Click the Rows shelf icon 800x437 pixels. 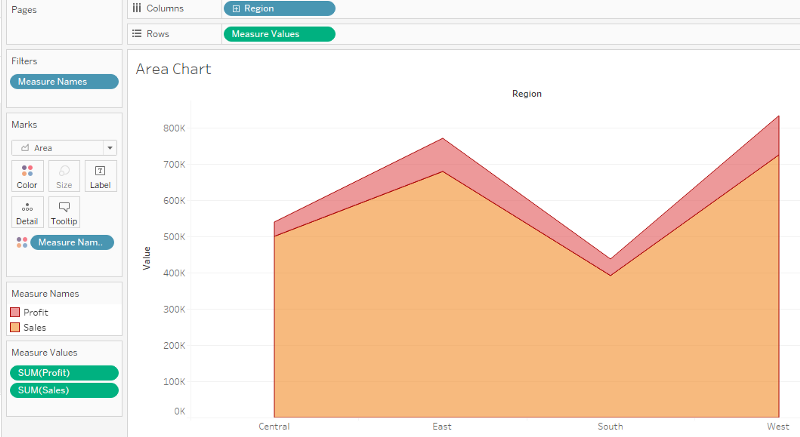[x=137, y=34]
